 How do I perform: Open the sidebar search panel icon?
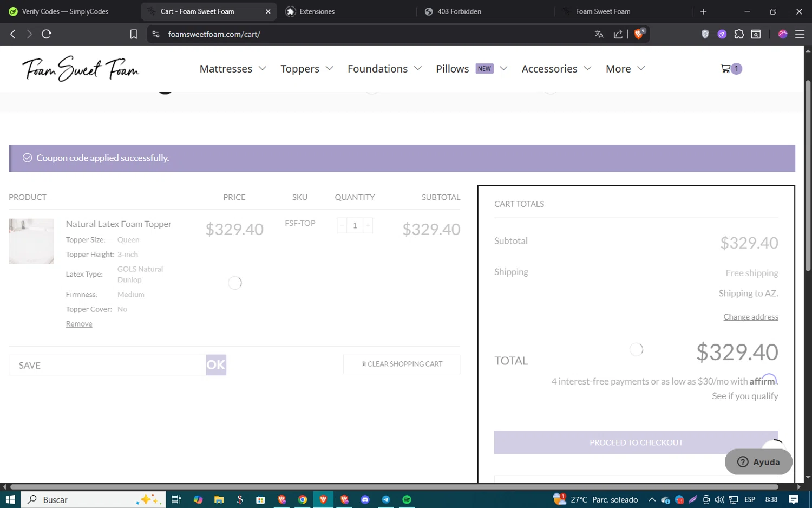point(756,34)
